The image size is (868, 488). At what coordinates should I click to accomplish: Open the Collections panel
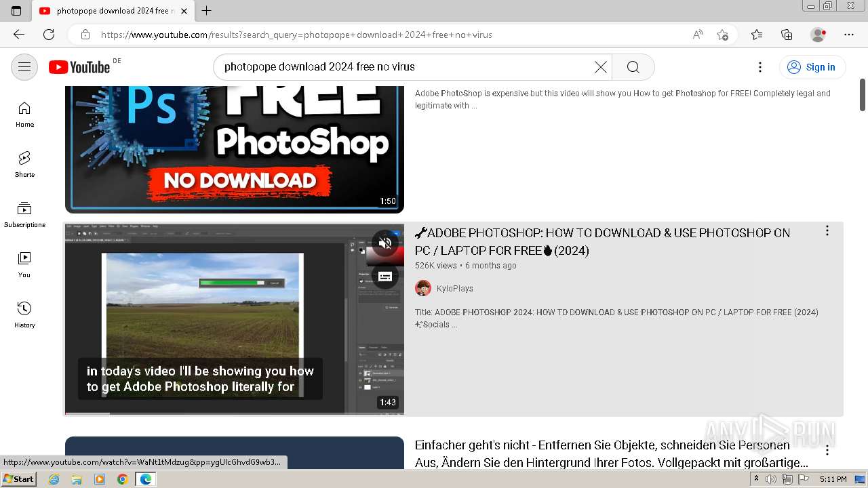click(787, 35)
